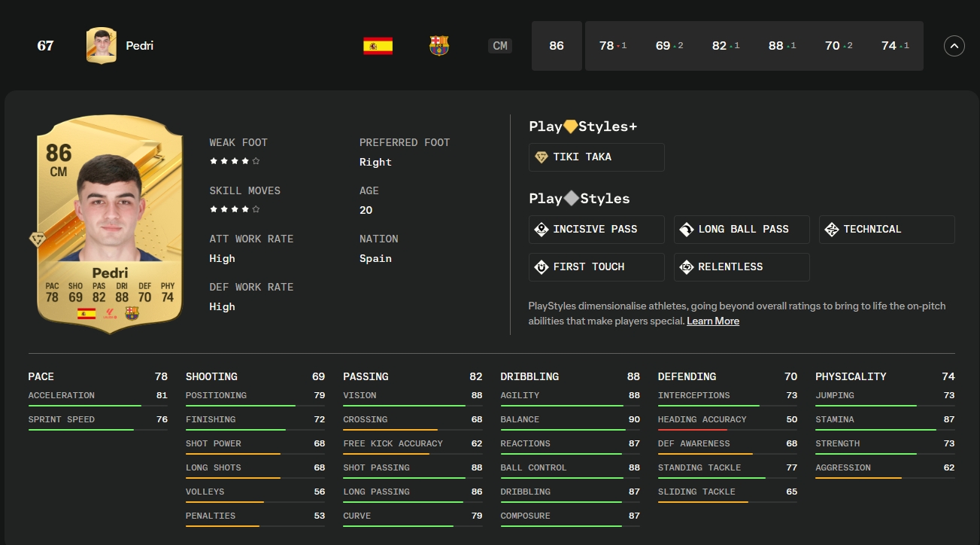Click the DRIBBLING category heading
The width and height of the screenshot is (980, 545).
click(x=529, y=376)
